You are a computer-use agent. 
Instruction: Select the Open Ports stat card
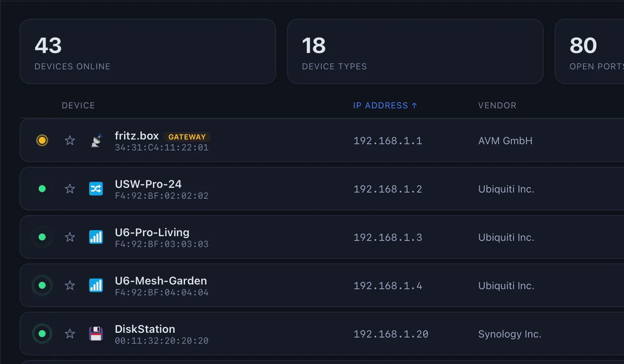click(590, 51)
